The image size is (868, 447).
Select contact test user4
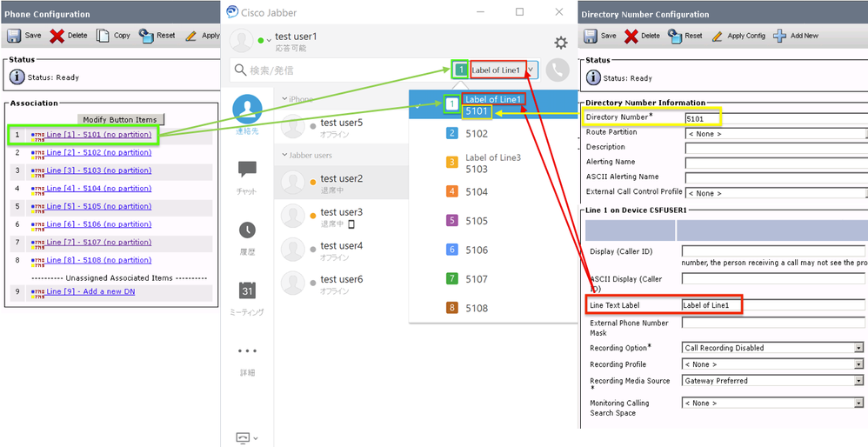[x=342, y=250]
